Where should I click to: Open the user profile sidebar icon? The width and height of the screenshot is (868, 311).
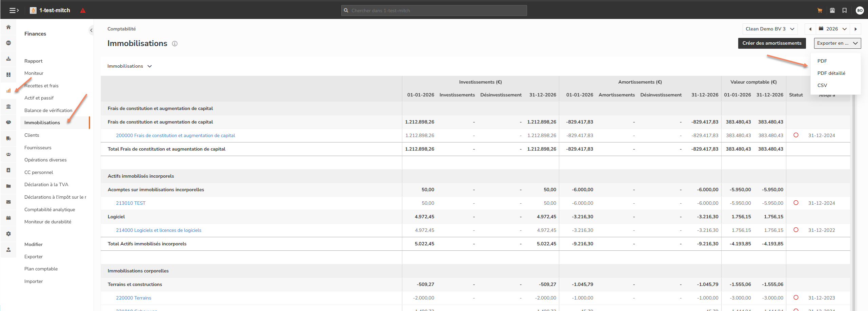[x=8, y=249]
